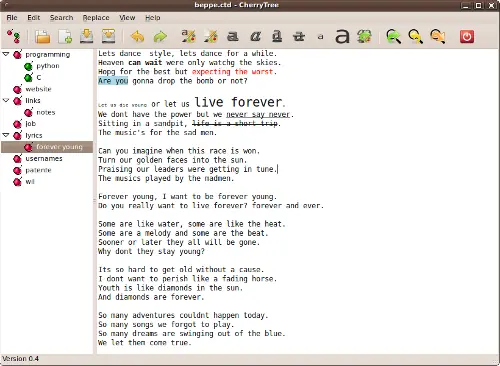Collapse the links tree node

click(x=6, y=100)
